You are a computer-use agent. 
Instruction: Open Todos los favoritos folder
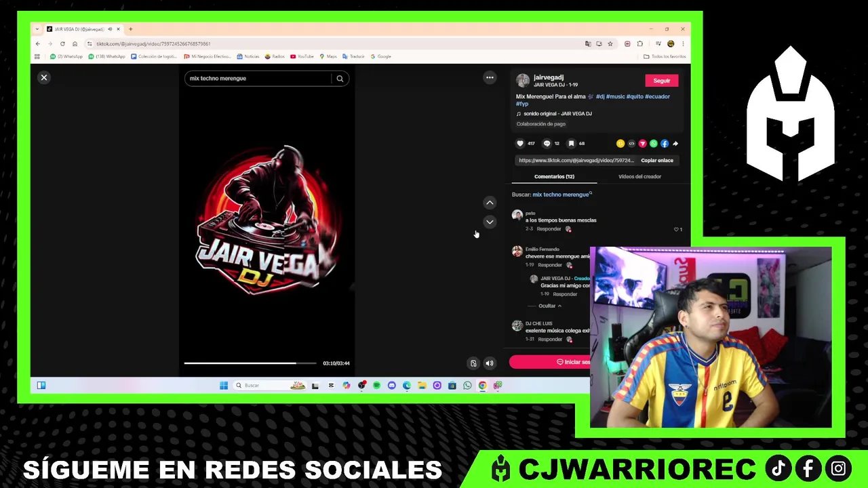click(x=665, y=56)
